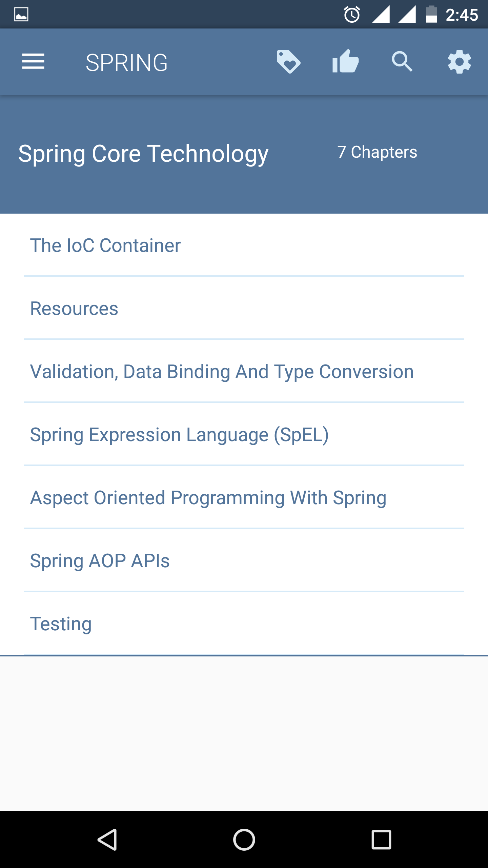
Task: Tap the 7 Chapters label
Action: [377, 152]
